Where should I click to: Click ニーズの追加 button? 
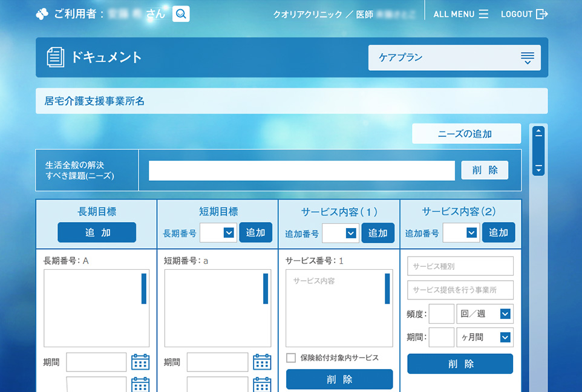(466, 134)
